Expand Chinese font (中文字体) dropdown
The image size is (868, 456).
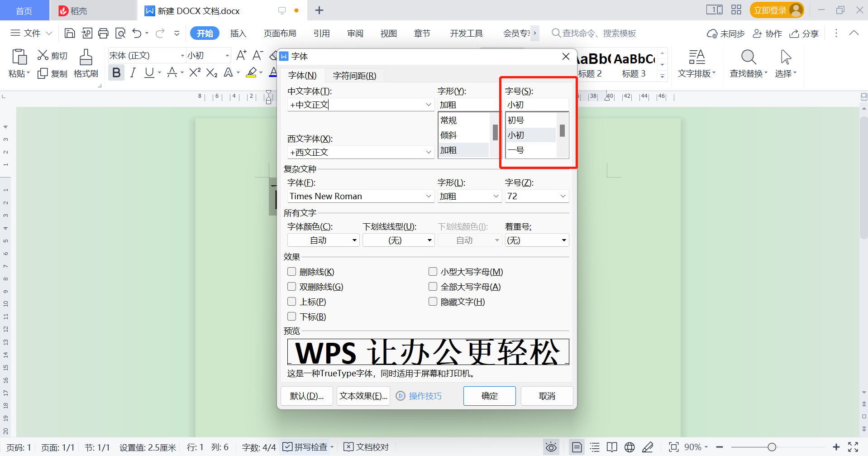coord(429,105)
